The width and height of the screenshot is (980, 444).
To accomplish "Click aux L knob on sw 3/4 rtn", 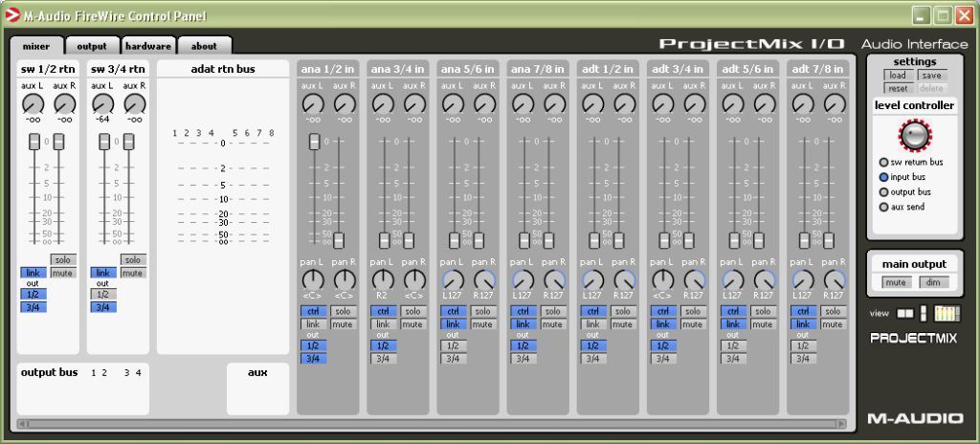I will [x=102, y=103].
